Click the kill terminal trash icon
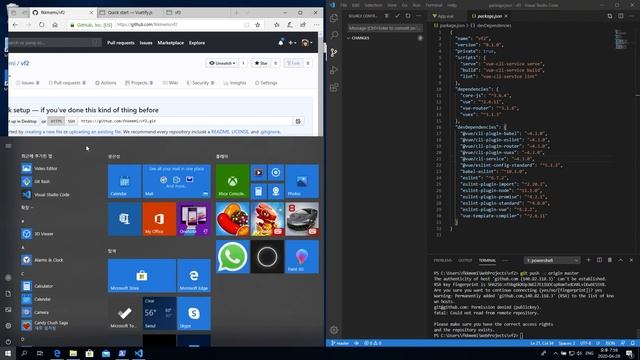640x360 pixels. pyautogui.click(x=610, y=260)
